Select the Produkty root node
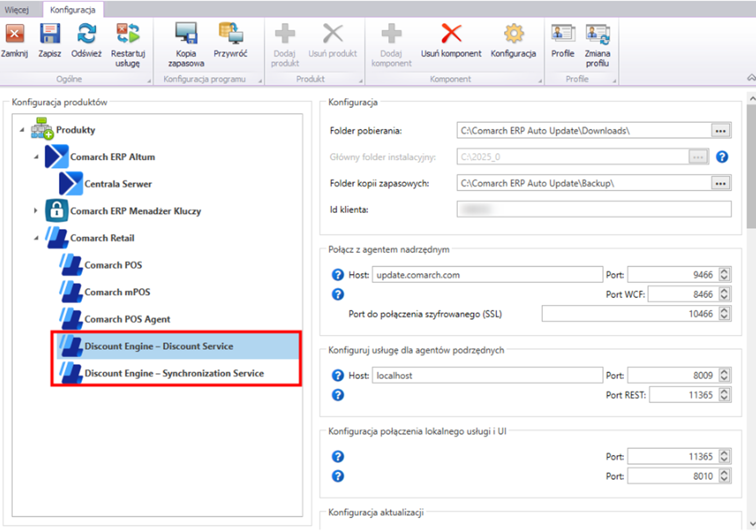The image size is (756, 532). [x=75, y=130]
